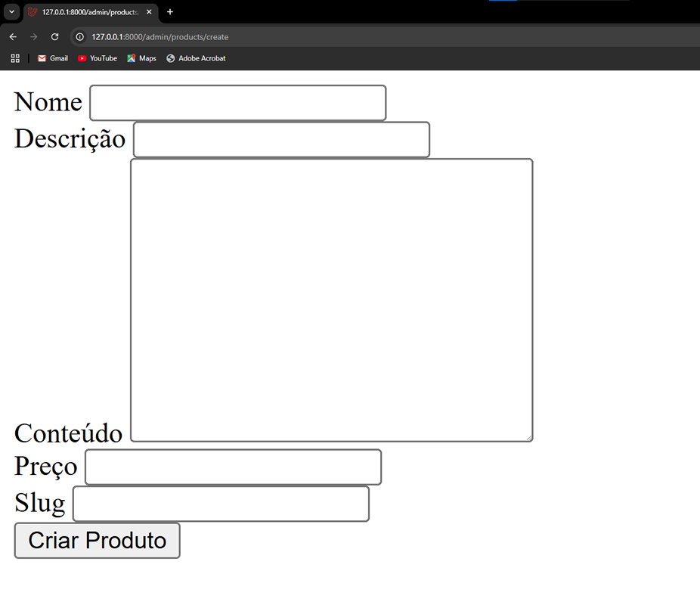Click the address bar URL text
700x605 pixels.
point(160,37)
